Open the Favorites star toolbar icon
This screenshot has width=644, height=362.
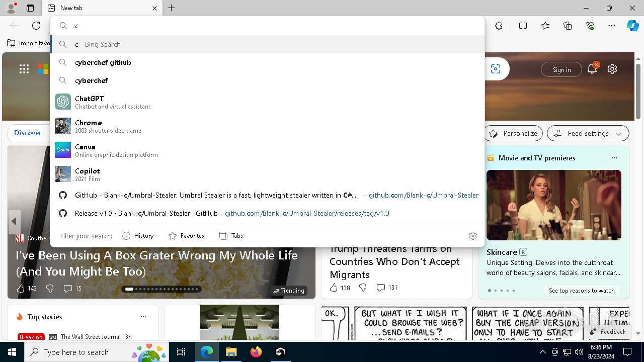click(x=545, y=26)
